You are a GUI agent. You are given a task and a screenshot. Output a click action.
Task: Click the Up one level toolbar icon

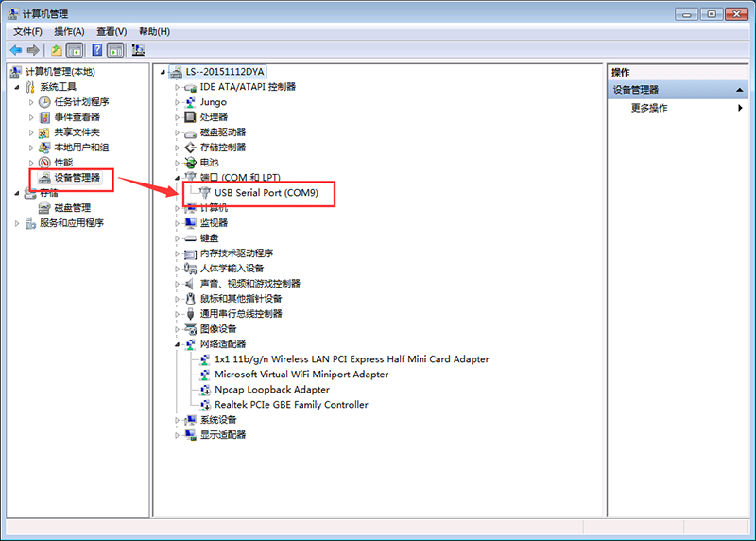point(57,50)
